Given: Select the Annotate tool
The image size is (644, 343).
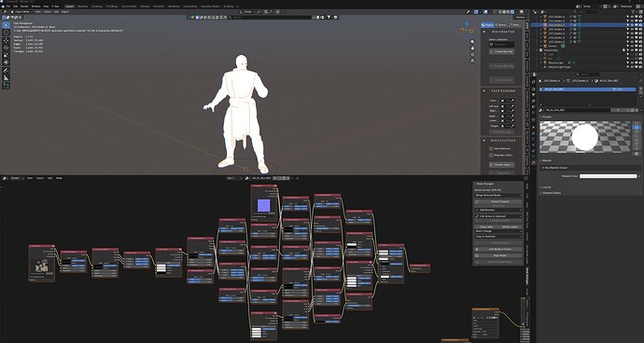Looking at the screenshot, I should point(6,70).
